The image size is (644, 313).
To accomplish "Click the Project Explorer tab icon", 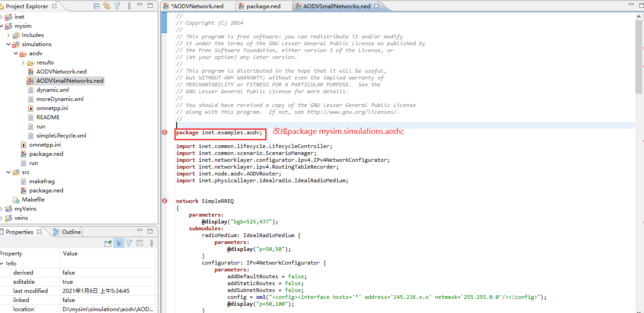I will [2, 6].
